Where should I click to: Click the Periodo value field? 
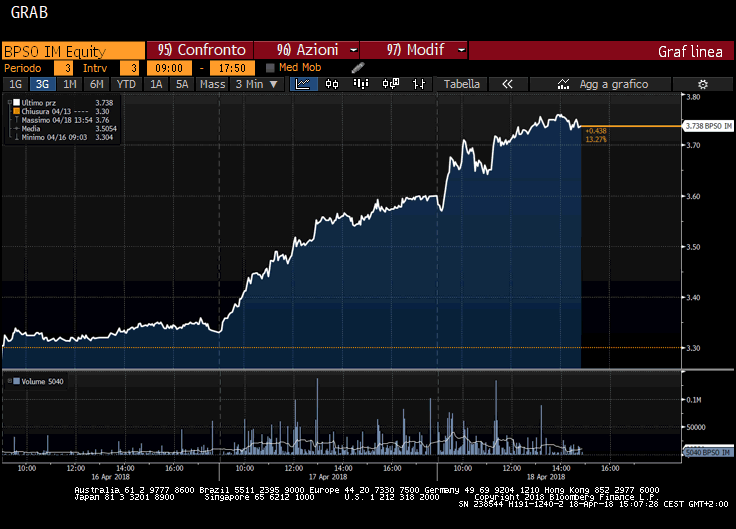[63, 68]
